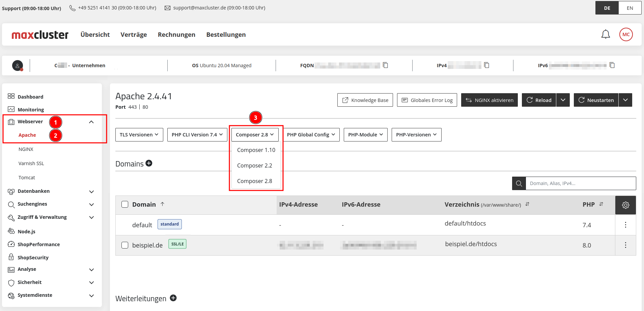Click the Neustarten button

tap(596, 100)
